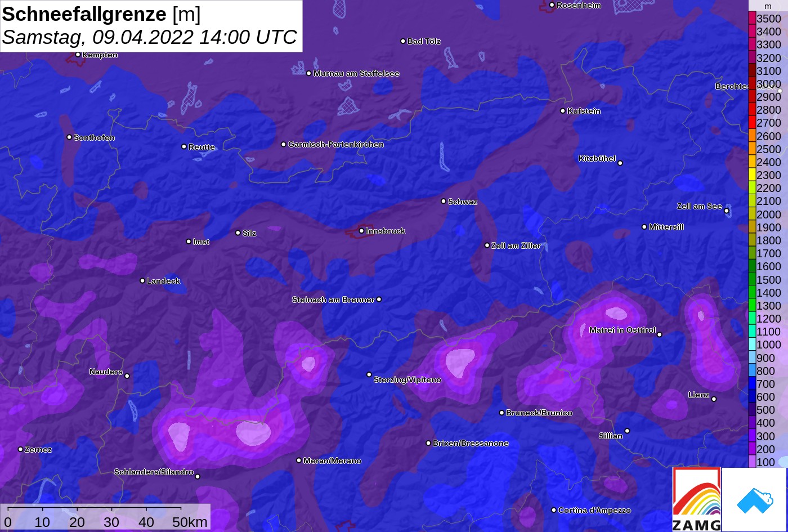788x532 pixels.
Task: Select the Mittersill label
Action: [666, 227]
